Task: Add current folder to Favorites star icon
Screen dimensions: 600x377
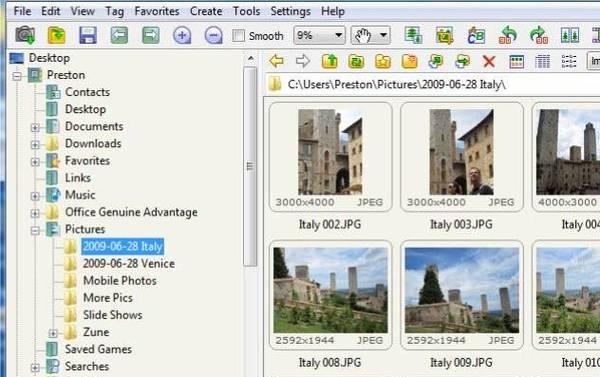Action: 383,61
